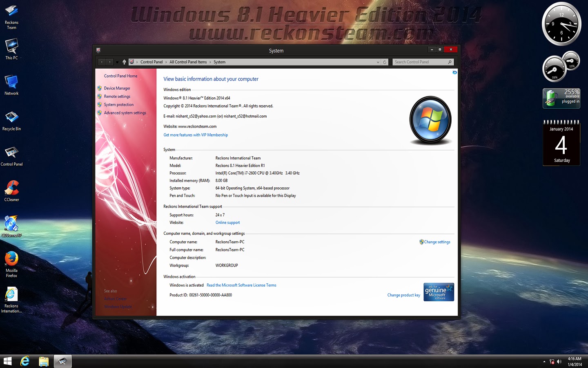
Task: Click the help icon in System window
Action: pyautogui.click(x=454, y=72)
